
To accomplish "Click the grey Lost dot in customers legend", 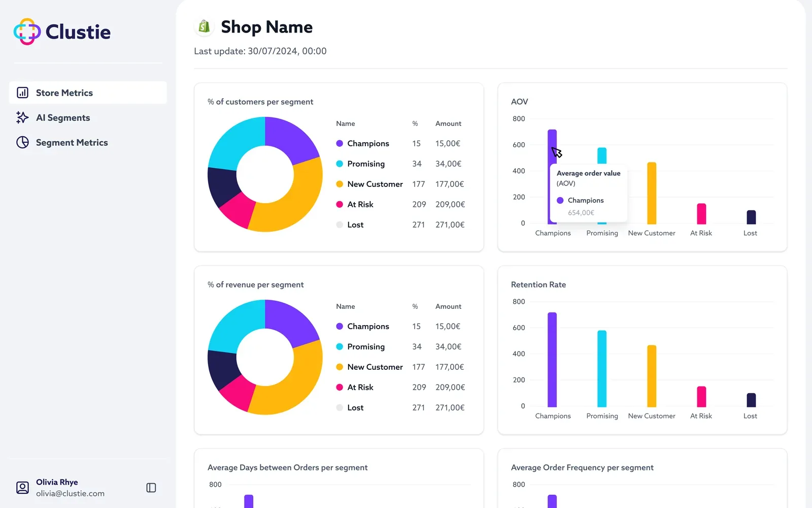I will pyautogui.click(x=340, y=225).
